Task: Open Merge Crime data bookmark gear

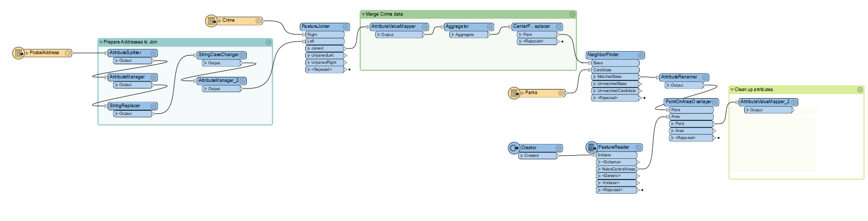Action: (x=572, y=15)
